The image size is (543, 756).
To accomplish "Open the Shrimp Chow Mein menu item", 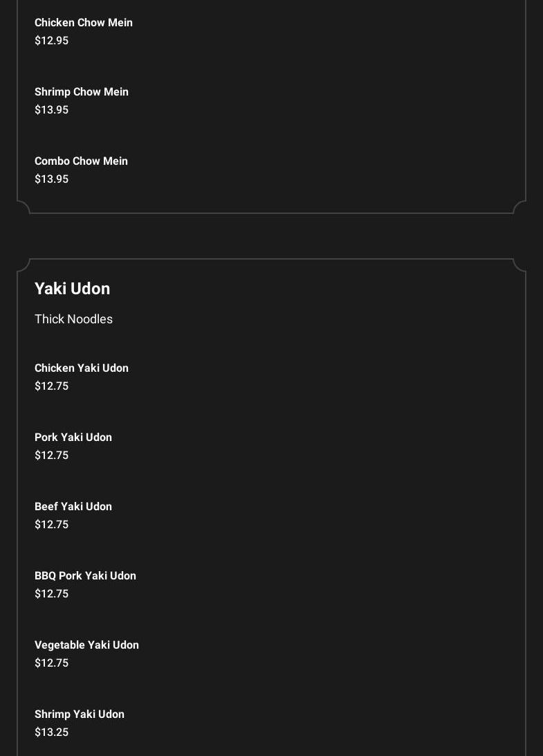I will [x=82, y=92].
